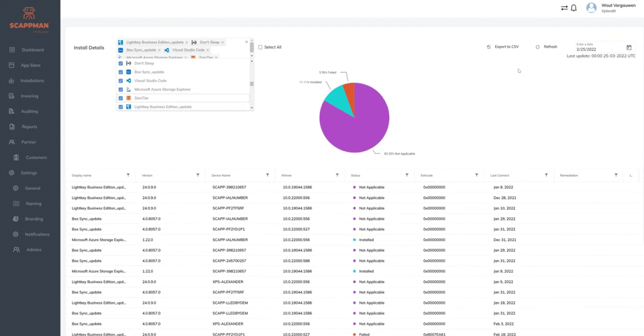Navigate to Invoicing

coord(30,96)
